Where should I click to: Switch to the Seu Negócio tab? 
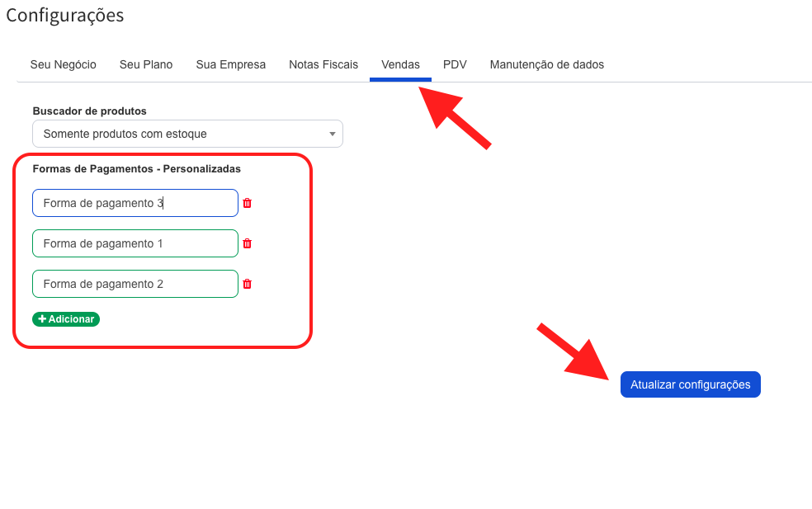64,64
